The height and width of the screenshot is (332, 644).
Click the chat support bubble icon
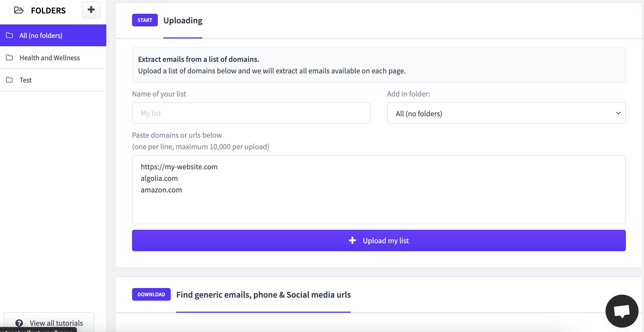point(621,310)
